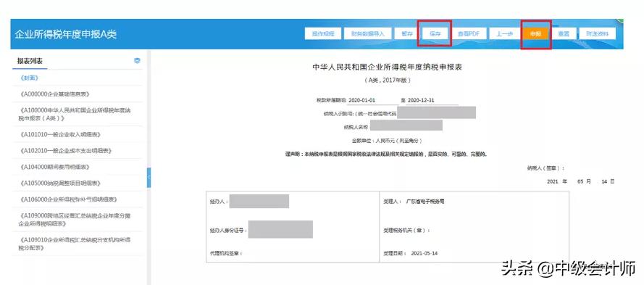Open A000000企业基础信息表
Screen dimensions: 644x285
pyautogui.click(x=54, y=94)
